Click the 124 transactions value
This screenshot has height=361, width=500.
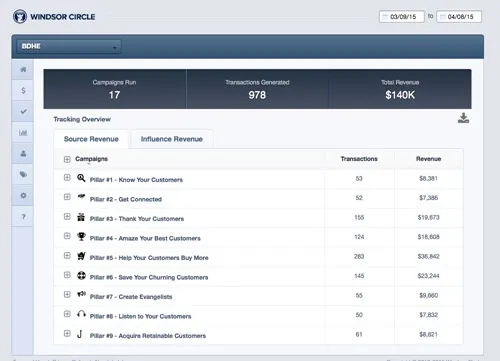(359, 237)
